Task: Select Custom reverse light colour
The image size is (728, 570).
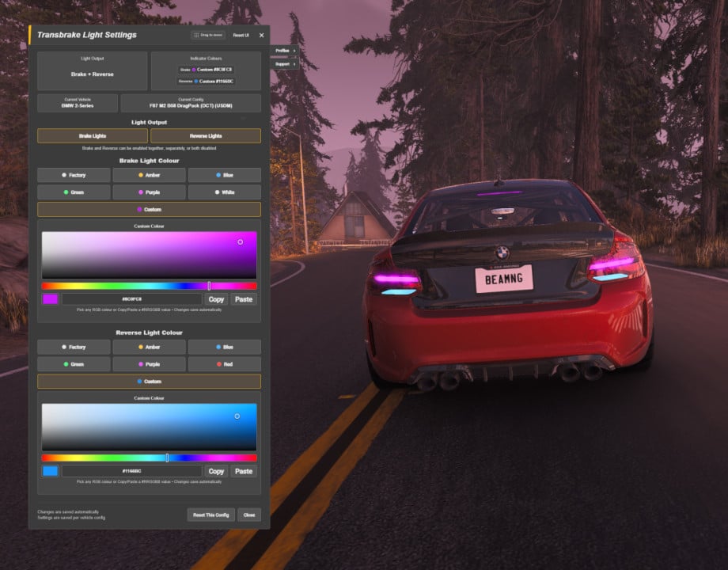Action: [149, 382]
